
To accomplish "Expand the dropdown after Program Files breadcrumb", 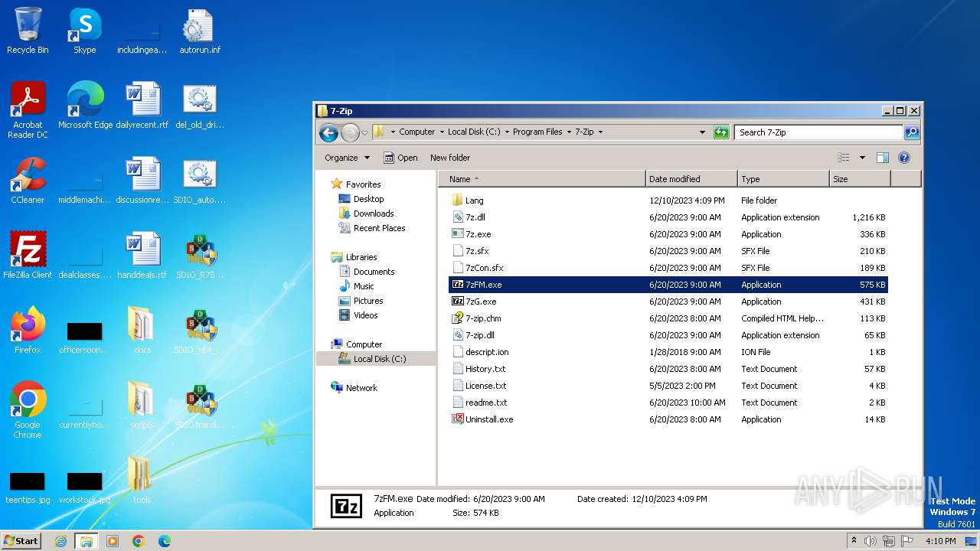I will pyautogui.click(x=569, y=132).
